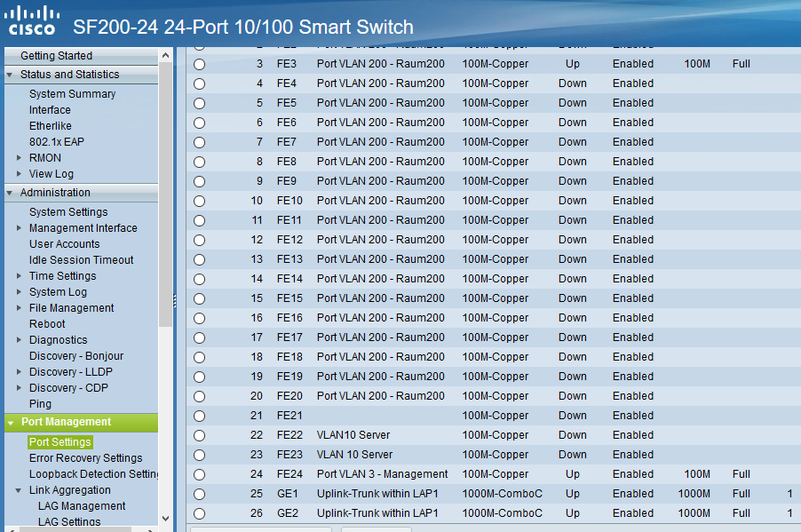The height and width of the screenshot is (532, 801).
Task: Select the radio button for port FE3
Action: [x=199, y=65]
